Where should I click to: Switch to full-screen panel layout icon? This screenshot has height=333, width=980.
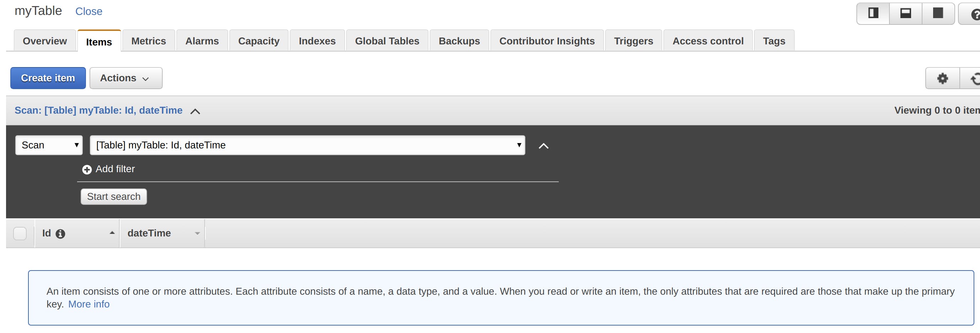(x=938, y=13)
